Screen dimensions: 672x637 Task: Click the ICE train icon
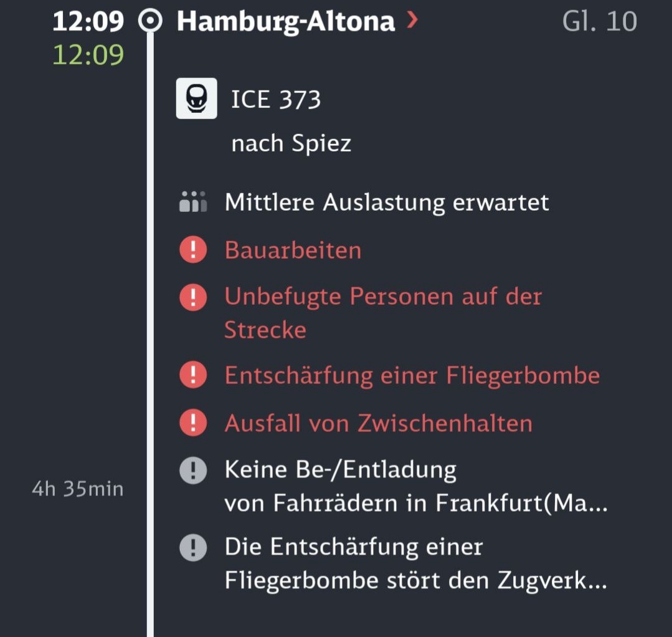pyautogui.click(x=196, y=98)
